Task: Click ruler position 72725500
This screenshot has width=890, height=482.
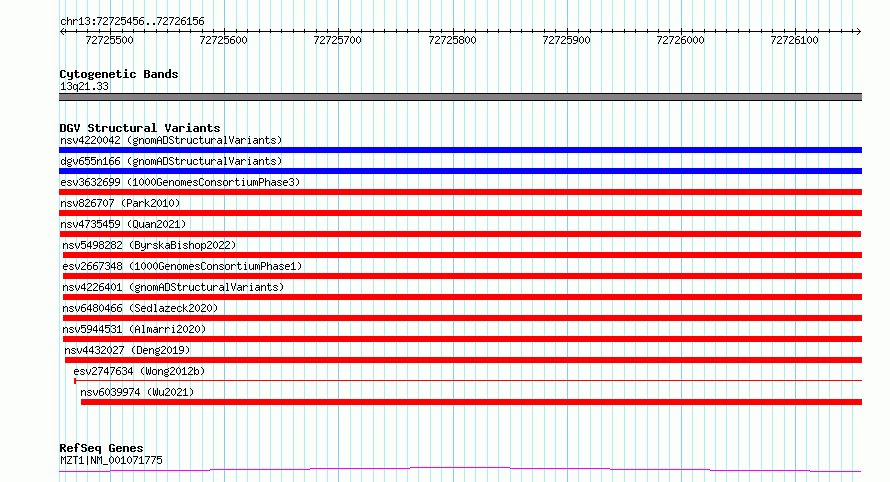Action: click(x=110, y=40)
